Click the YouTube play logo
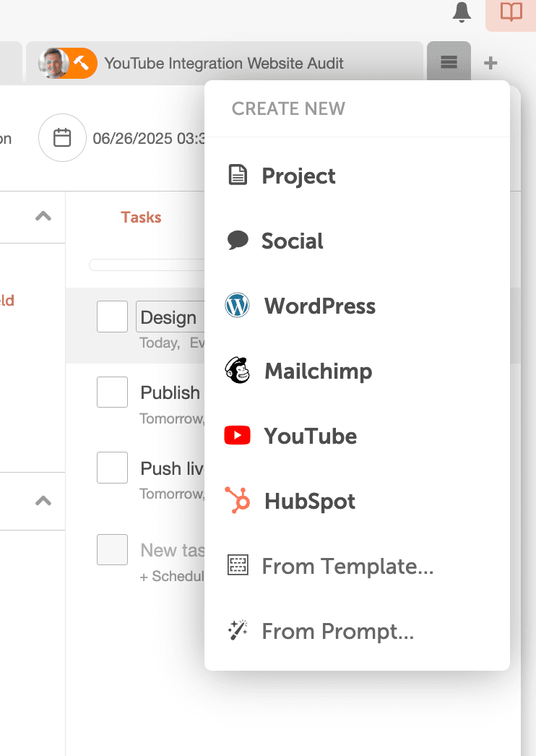This screenshot has width=536, height=756. coord(237,435)
